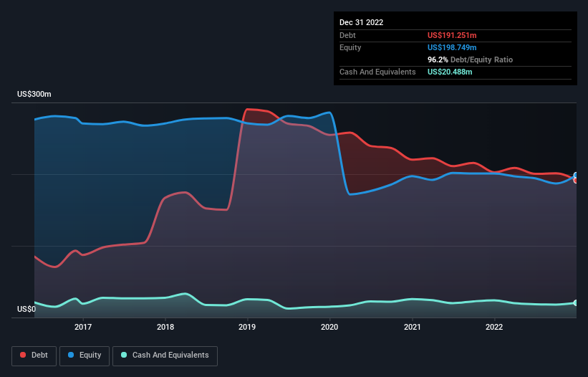
Task: Click the Dec 31 2022 tooltip date
Action: tap(362, 22)
